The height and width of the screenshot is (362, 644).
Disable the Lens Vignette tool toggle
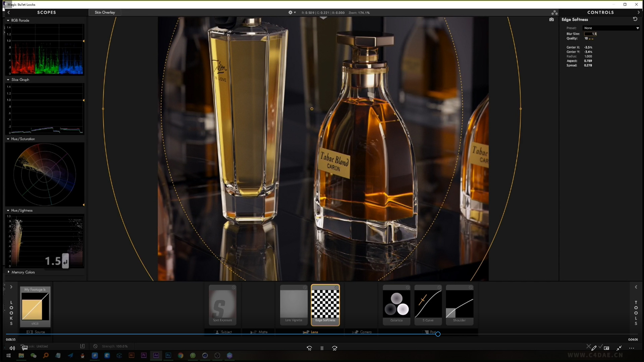(x=305, y=288)
